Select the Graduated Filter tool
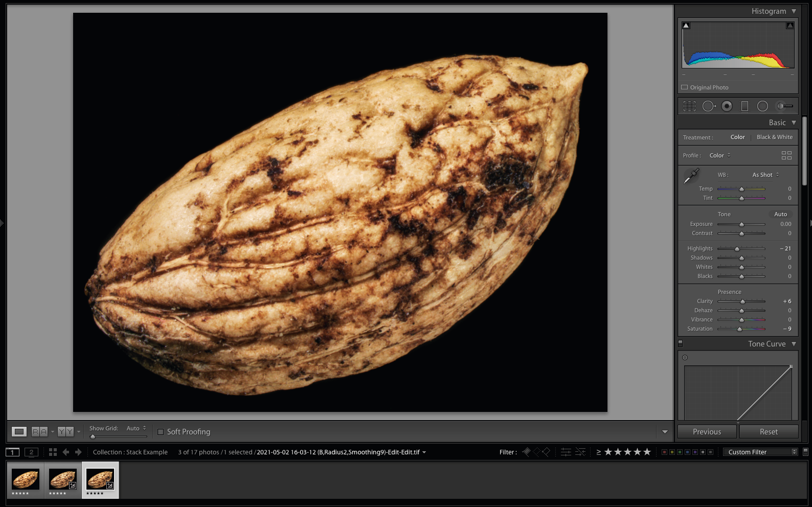 (x=745, y=106)
